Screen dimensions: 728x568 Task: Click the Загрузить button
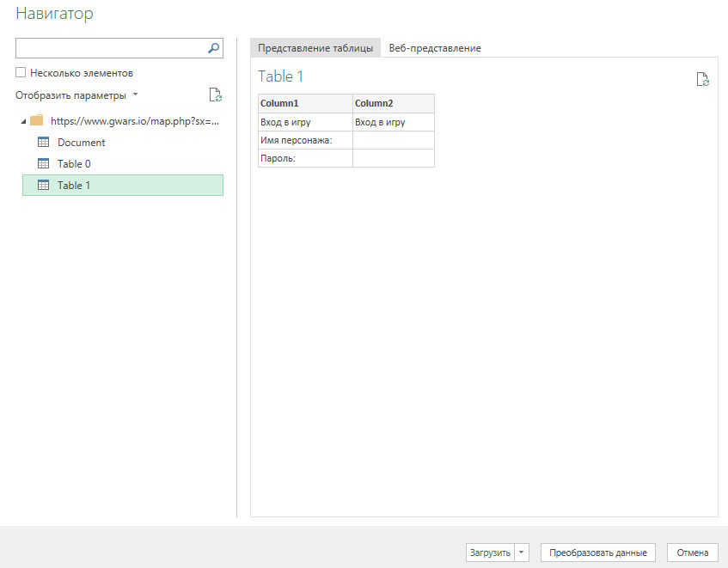(490, 553)
